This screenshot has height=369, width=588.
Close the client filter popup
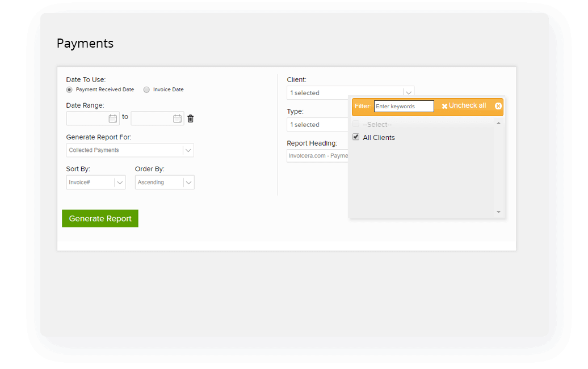click(498, 106)
